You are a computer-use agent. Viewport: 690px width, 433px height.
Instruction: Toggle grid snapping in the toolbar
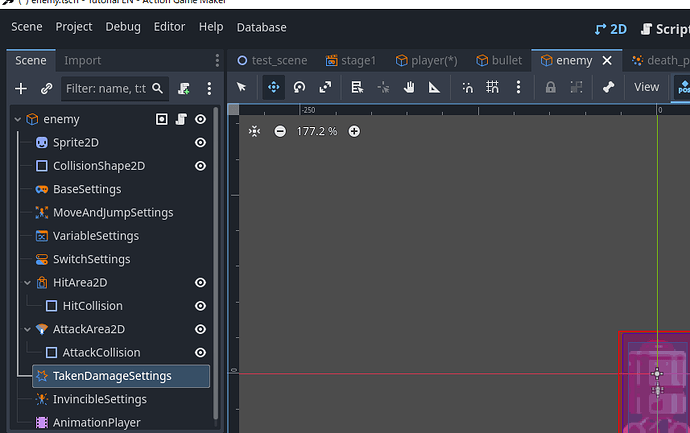click(492, 87)
